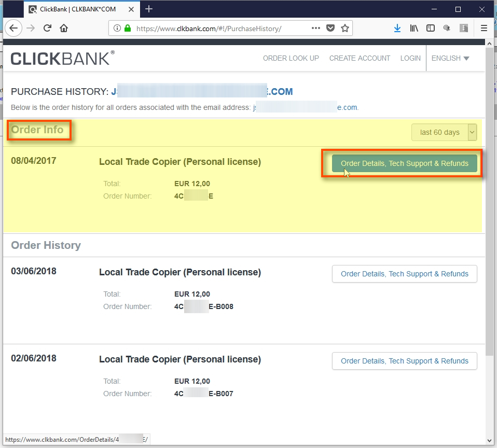Click Order Details, Tech Support & Refunds for 08/04/2017
This screenshot has width=497, height=448.
point(405,163)
